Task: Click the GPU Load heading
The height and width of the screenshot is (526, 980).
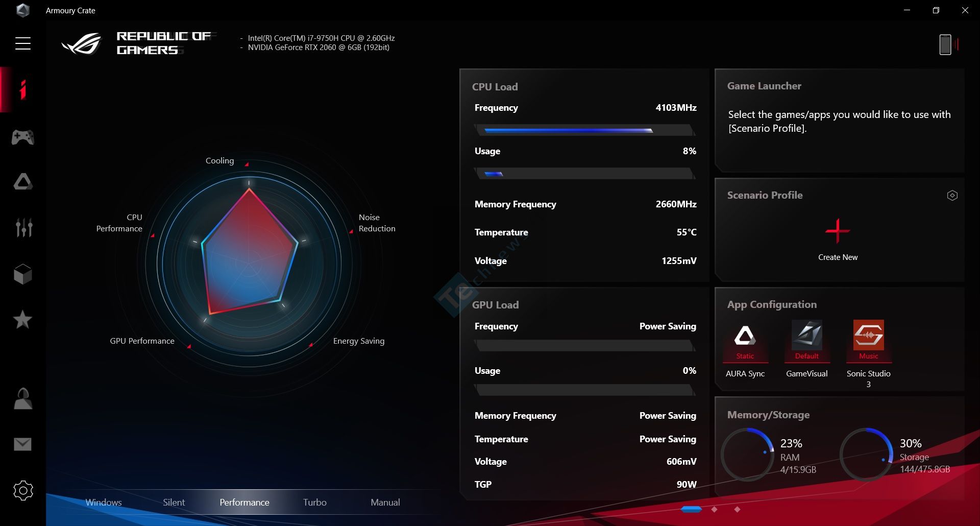Action: point(495,305)
